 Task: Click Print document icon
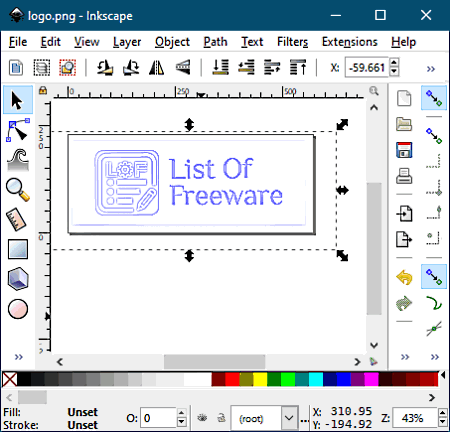(x=404, y=176)
